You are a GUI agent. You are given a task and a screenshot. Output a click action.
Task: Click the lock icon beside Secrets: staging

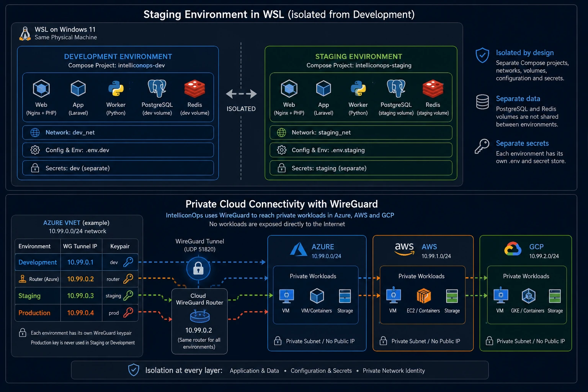281,168
